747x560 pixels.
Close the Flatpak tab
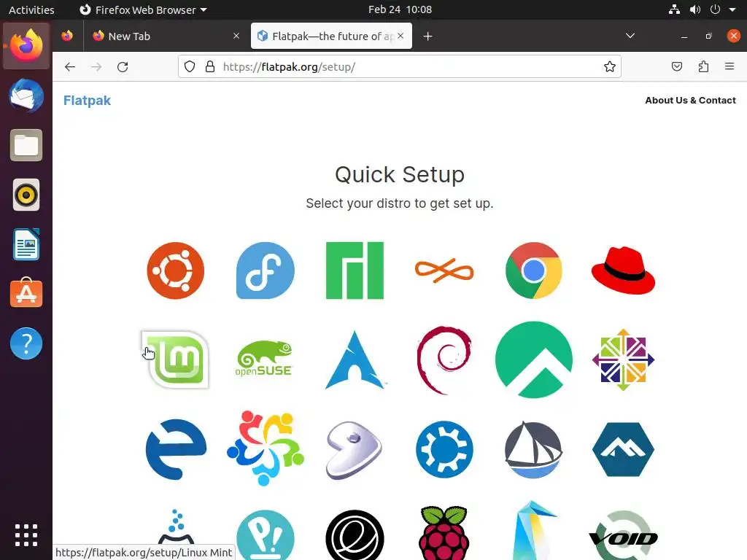pos(400,36)
